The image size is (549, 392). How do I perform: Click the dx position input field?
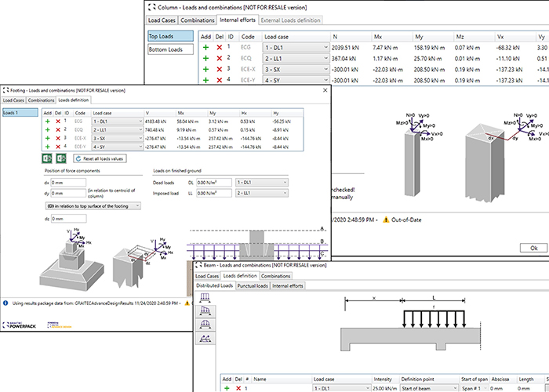click(x=68, y=183)
